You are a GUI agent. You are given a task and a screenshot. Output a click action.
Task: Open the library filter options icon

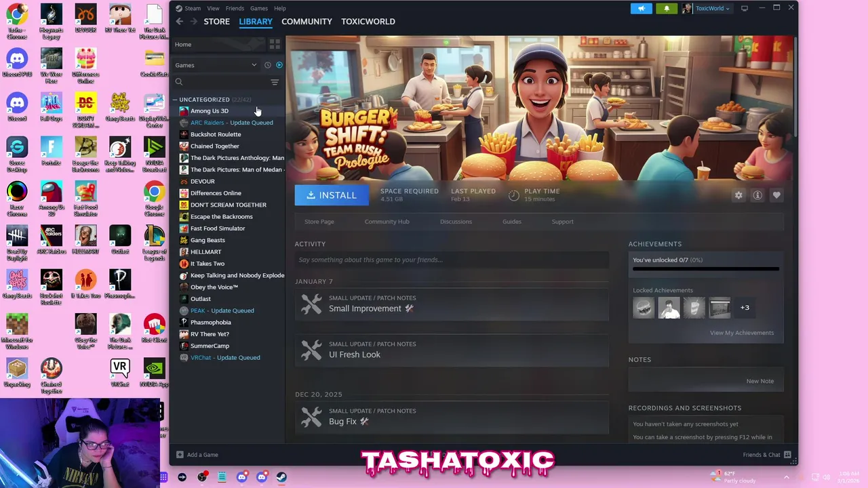point(275,82)
